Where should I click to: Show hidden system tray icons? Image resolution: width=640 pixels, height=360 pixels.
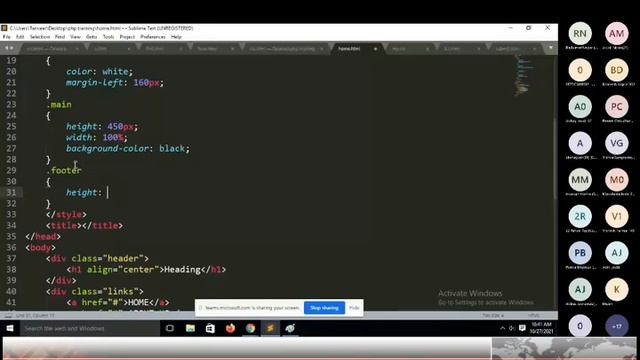(502, 328)
